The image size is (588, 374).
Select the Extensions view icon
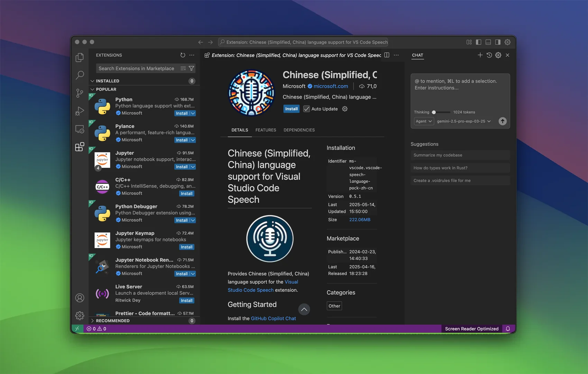(x=80, y=147)
